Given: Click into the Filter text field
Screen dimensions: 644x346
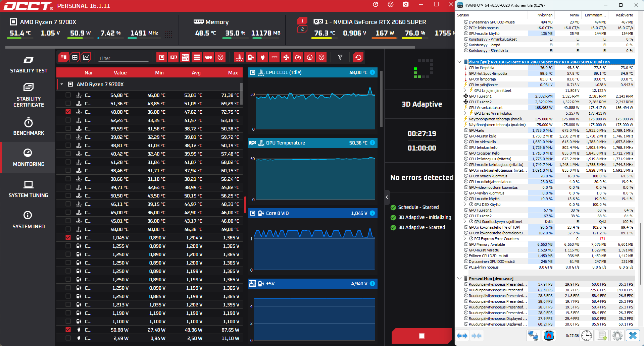Looking at the screenshot, I should tap(123, 58).
